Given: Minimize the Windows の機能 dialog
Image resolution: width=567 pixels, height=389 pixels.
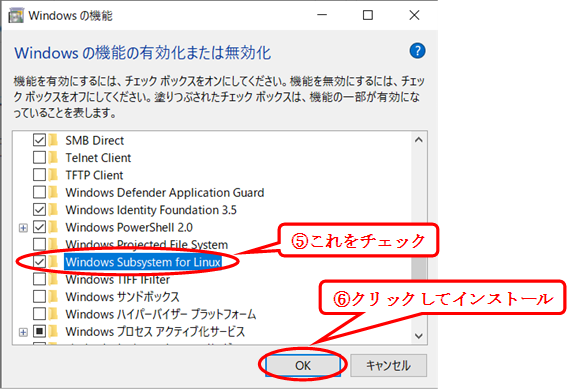Looking at the screenshot, I should pos(322,15).
